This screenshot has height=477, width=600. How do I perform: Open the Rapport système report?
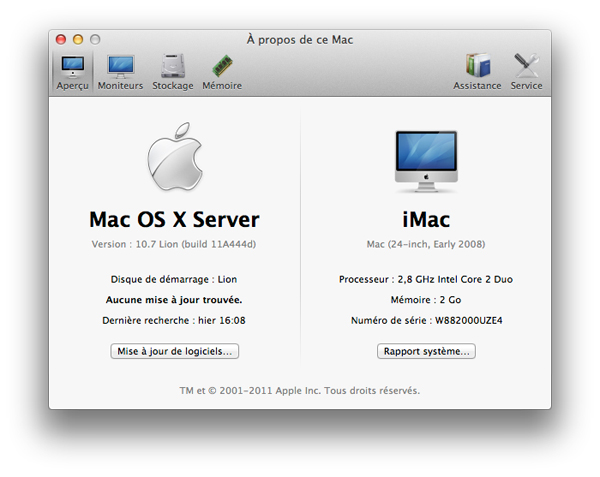pos(426,351)
